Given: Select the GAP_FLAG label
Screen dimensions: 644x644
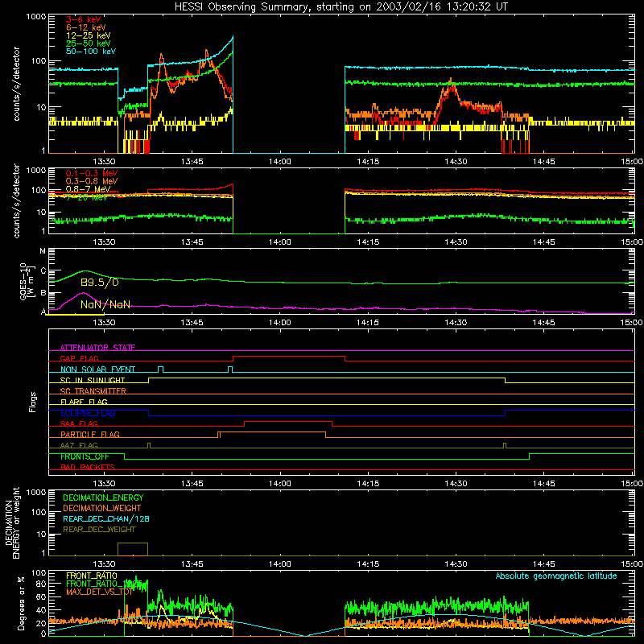Looking at the screenshot, I should pos(80,358).
